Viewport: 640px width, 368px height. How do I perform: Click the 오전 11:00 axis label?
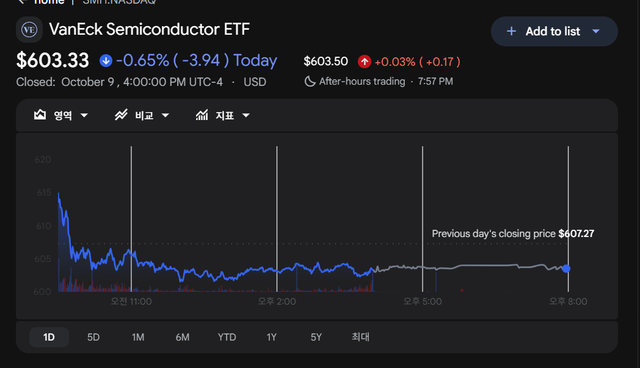click(x=131, y=301)
